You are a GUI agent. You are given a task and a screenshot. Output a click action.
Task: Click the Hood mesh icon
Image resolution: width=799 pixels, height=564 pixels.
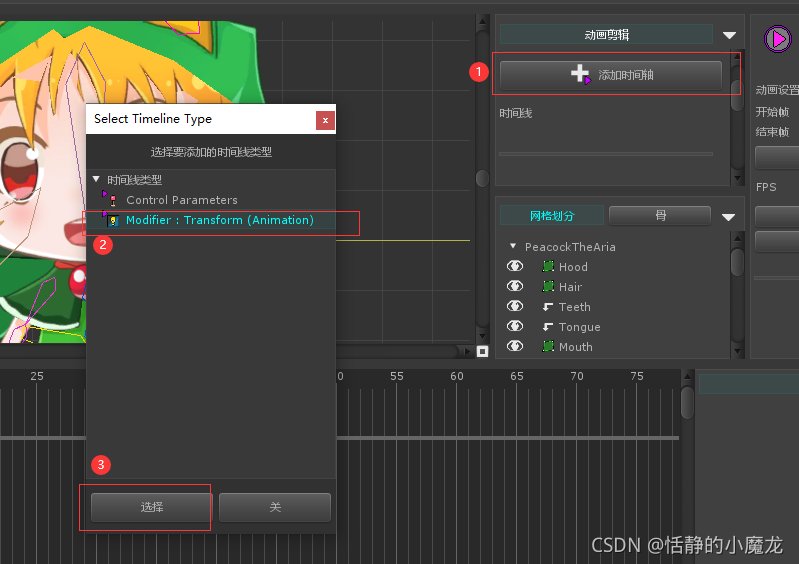click(548, 266)
